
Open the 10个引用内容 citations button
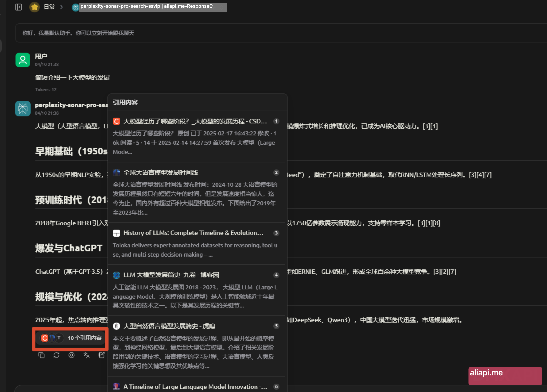pyautogui.click(x=70, y=338)
